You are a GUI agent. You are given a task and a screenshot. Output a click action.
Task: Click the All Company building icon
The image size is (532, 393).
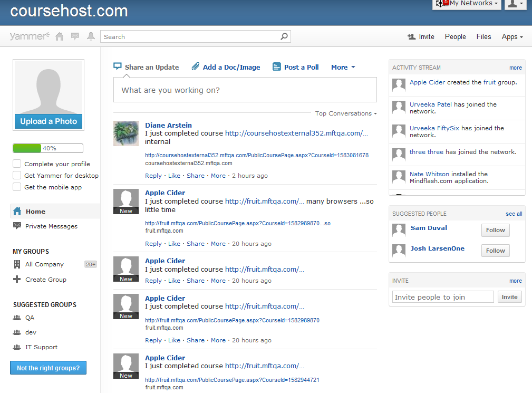pos(17,264)
